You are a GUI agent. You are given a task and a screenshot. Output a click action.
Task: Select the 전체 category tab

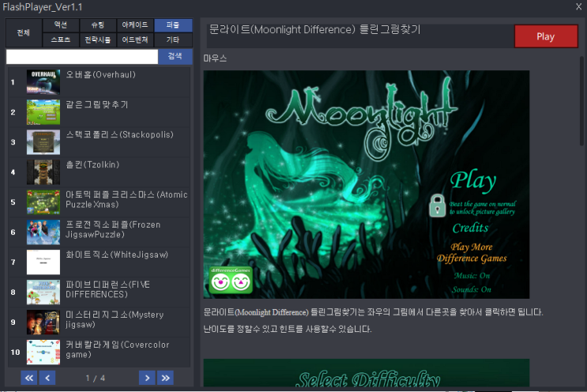tap(23, 32)
